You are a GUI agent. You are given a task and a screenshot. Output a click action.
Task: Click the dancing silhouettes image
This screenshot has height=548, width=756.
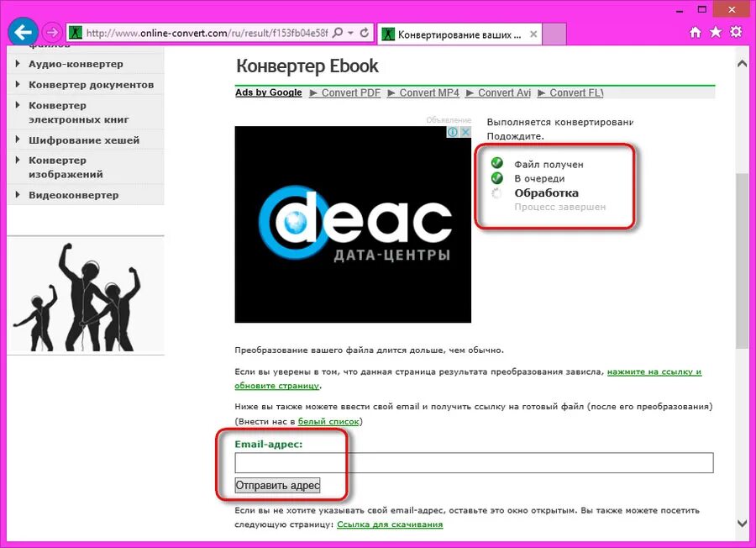click(x=86, y=296)
